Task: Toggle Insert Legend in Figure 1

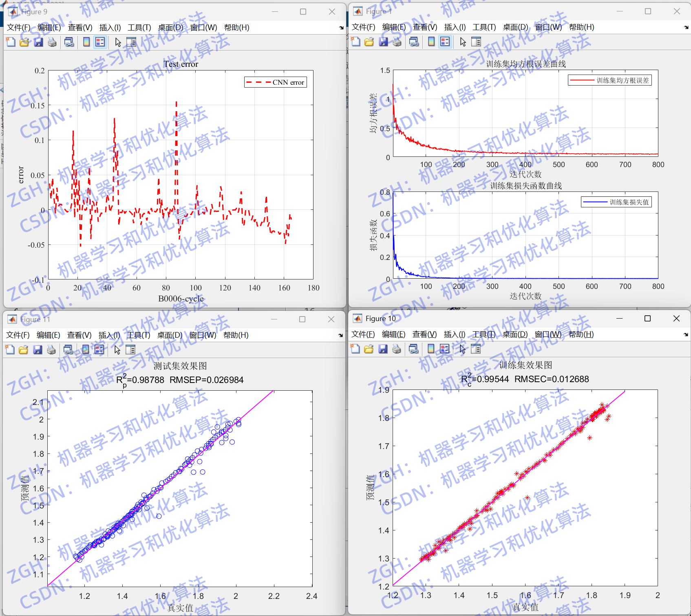Action: (445, 42)
